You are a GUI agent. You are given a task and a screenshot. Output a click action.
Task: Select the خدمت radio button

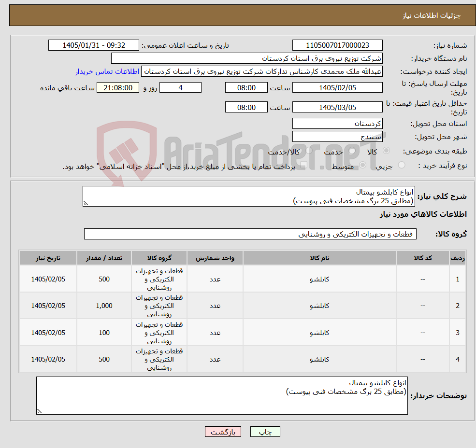click(x=352, y=151)
